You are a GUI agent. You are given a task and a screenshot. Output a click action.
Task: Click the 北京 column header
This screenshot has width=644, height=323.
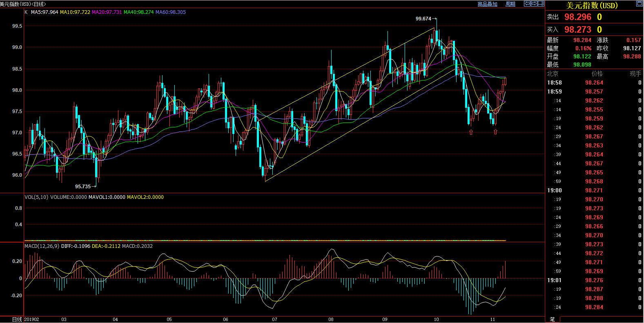(x=553, y=74)
